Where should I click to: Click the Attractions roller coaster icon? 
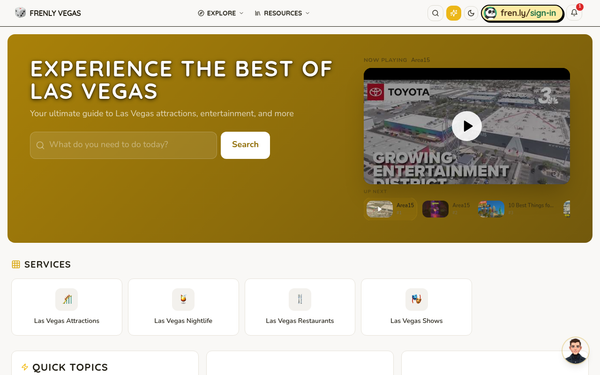67,299
